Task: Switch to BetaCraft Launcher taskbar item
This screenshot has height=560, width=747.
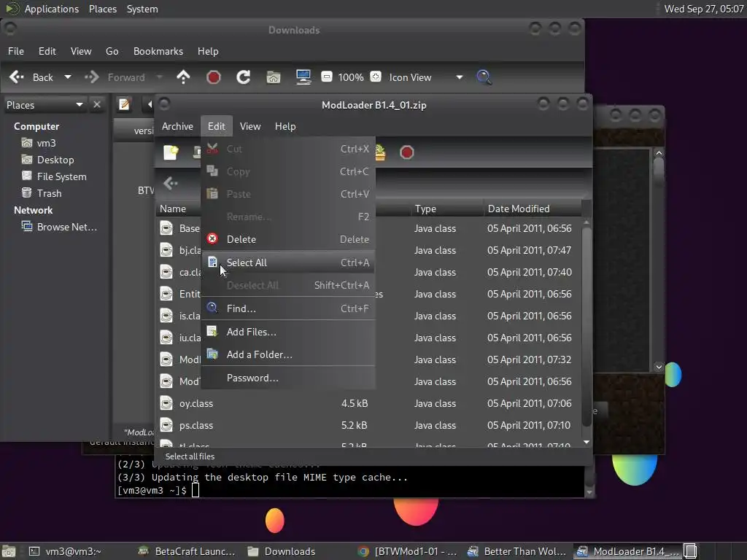Action: [x=187, y=551]
